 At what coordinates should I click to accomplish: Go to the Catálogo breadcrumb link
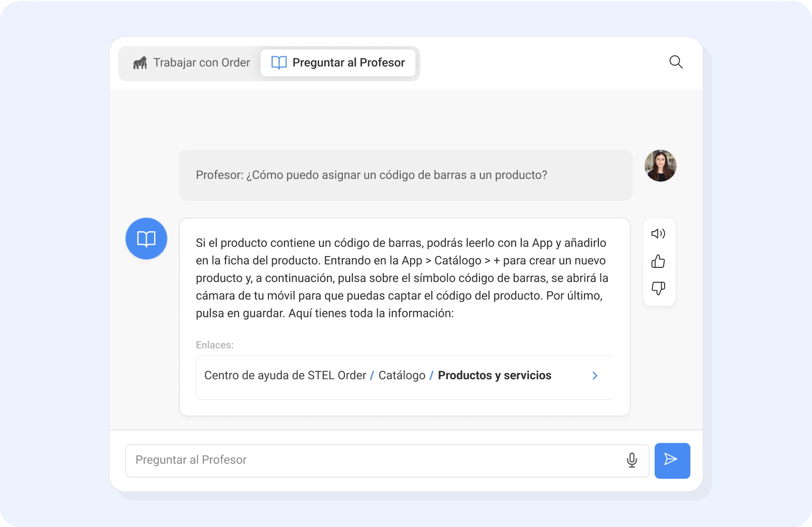pos(402,375)
